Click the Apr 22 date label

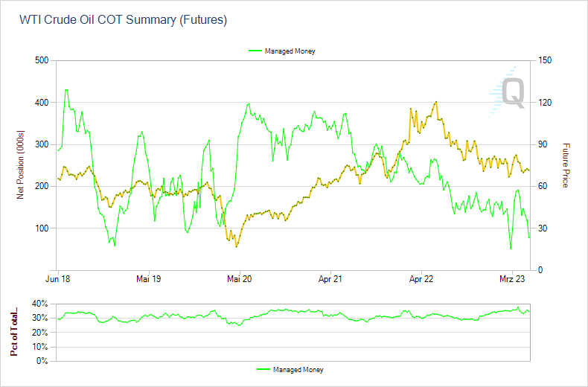pyautogui.click(x=421, y=279)
